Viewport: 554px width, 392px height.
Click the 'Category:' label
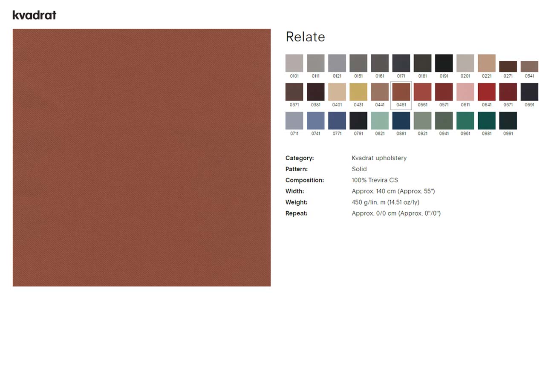(x=300, y=158)
